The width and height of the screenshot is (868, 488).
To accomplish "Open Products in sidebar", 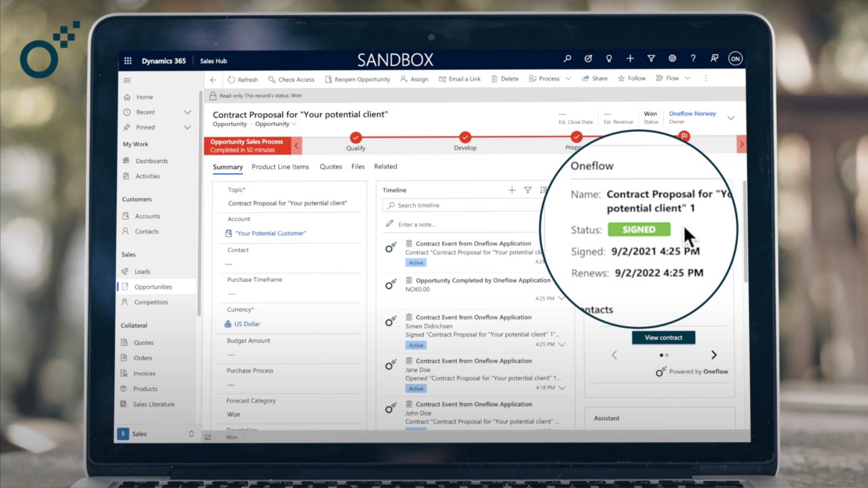I will 145,389.
